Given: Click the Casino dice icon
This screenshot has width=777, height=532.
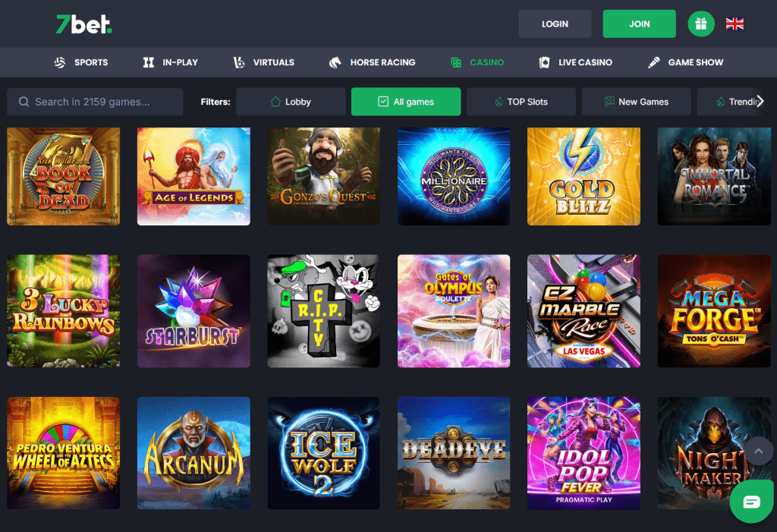Looking at the screenshot, I should pos(456,62).
